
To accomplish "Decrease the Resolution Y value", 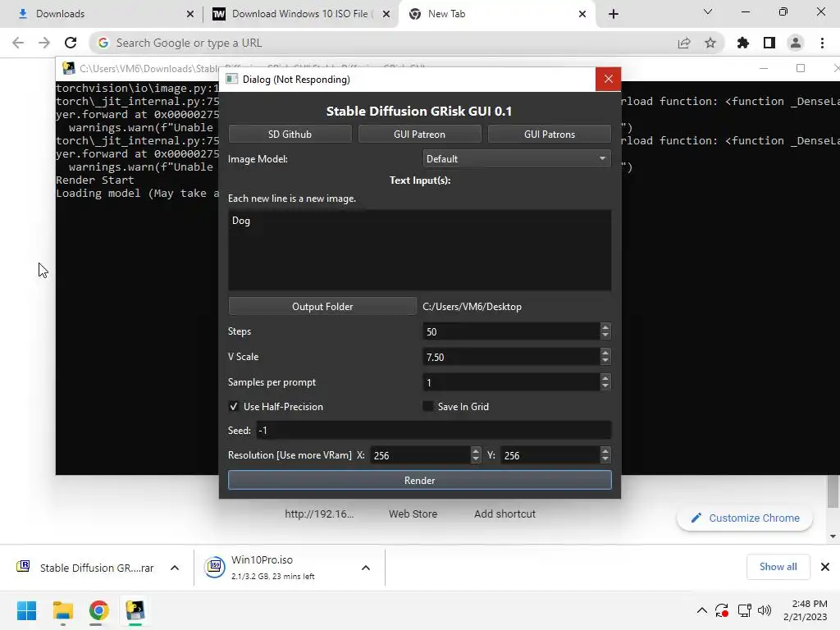I will 605,459.
